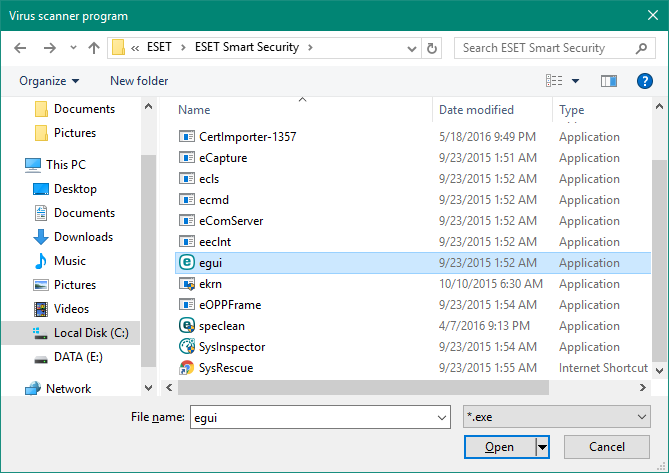Expand the change view options arrow

(x=576, y=81)
